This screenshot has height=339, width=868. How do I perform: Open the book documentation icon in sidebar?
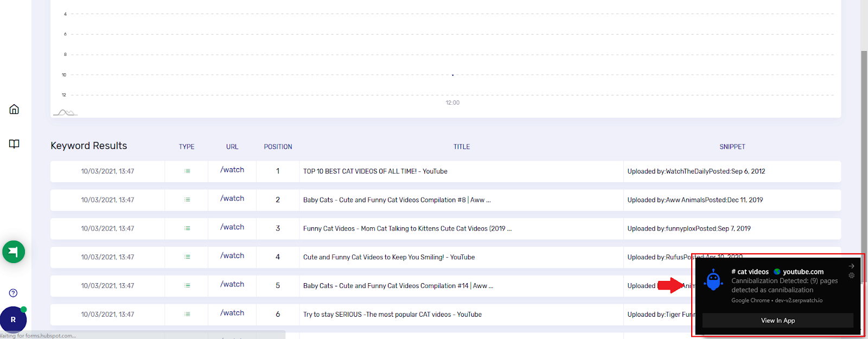[x=14, y=144]
